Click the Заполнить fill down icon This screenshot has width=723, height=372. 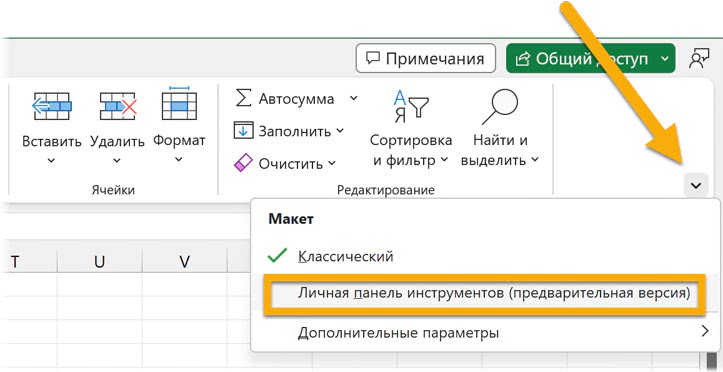pos(243,131)
